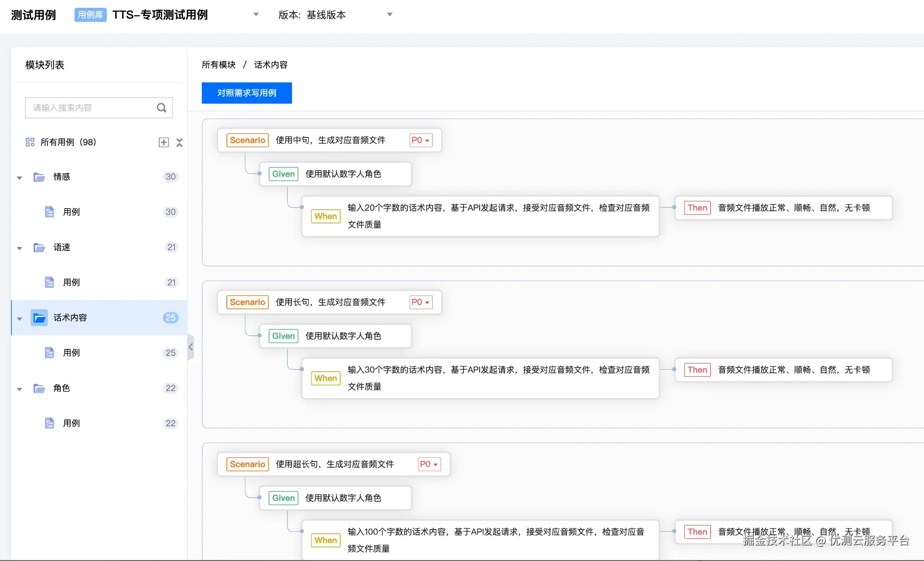Go to 所有模块 breadcrumb link

[x=219, y=65]
